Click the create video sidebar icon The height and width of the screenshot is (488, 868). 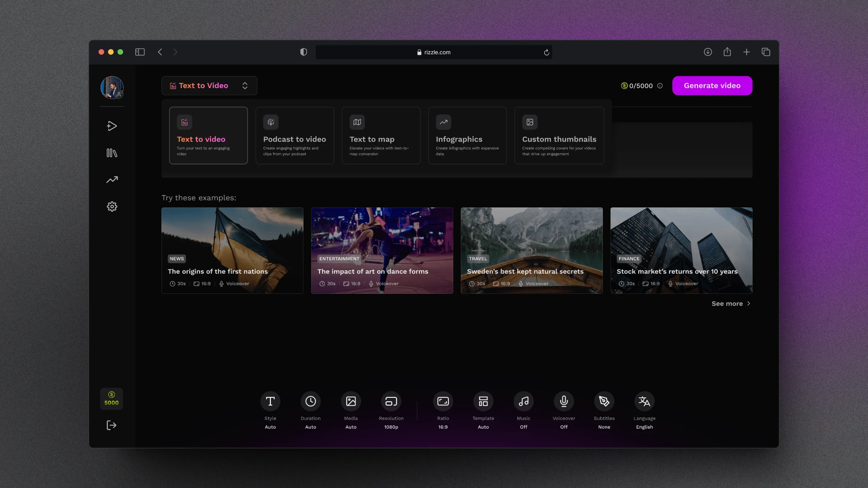(112, 126)
